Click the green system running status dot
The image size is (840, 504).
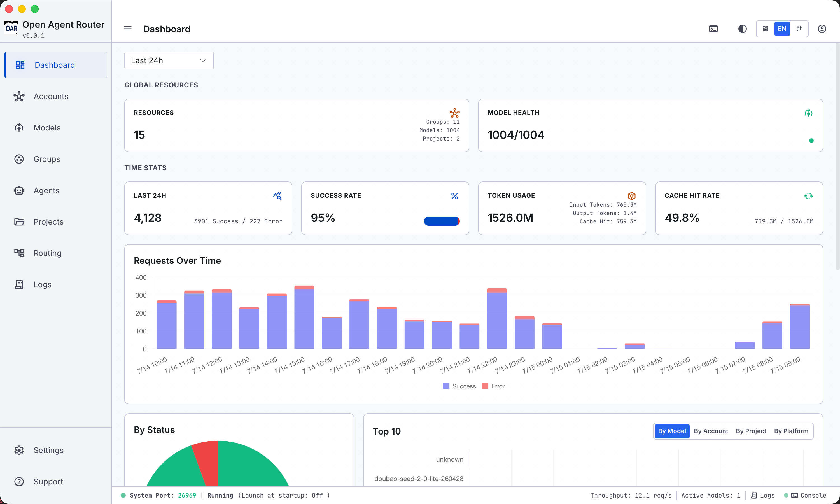pyautogui.click(x=123, y=496)
